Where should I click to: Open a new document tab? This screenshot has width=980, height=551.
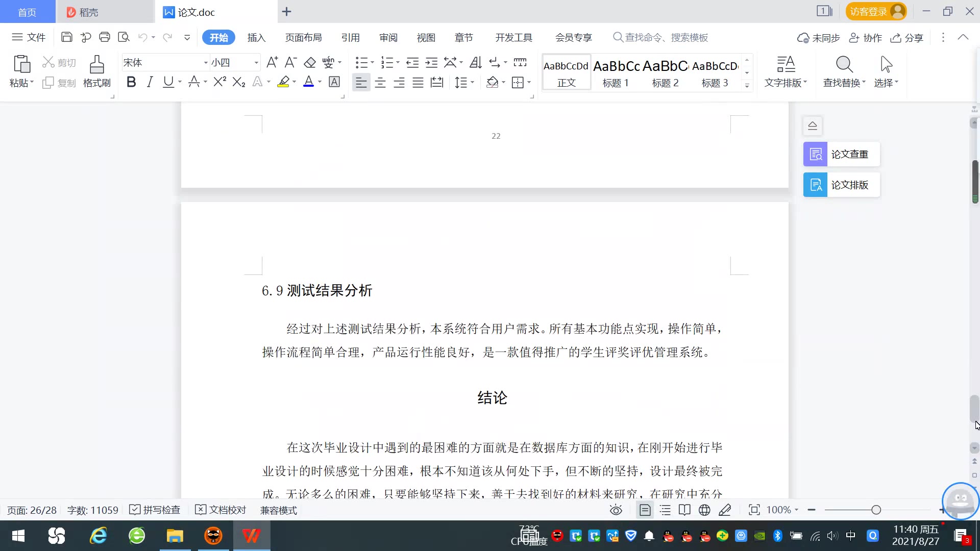click(x=286, y=11)
